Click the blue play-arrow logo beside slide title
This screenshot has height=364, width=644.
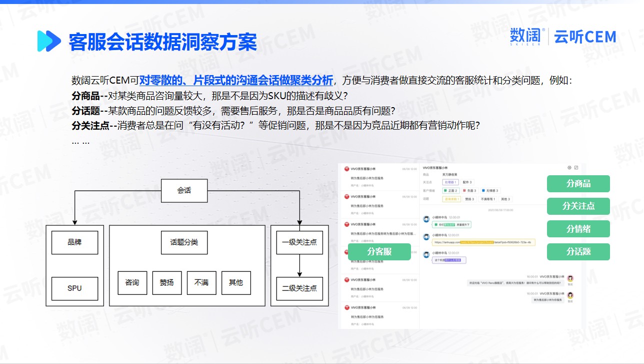pyautogui.click(x=49, y=41)
